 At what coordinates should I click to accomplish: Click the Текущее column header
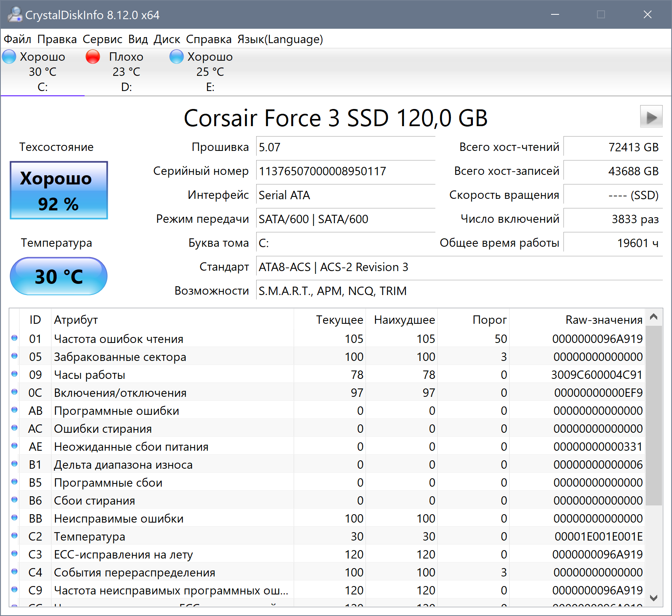(x=330, y=320)
